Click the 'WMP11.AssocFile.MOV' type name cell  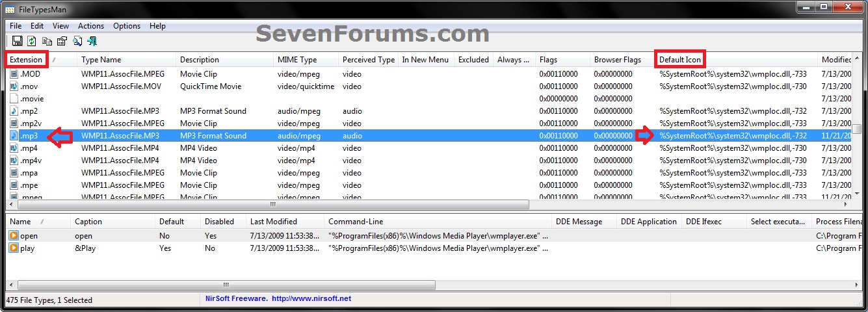coord(122,86)
